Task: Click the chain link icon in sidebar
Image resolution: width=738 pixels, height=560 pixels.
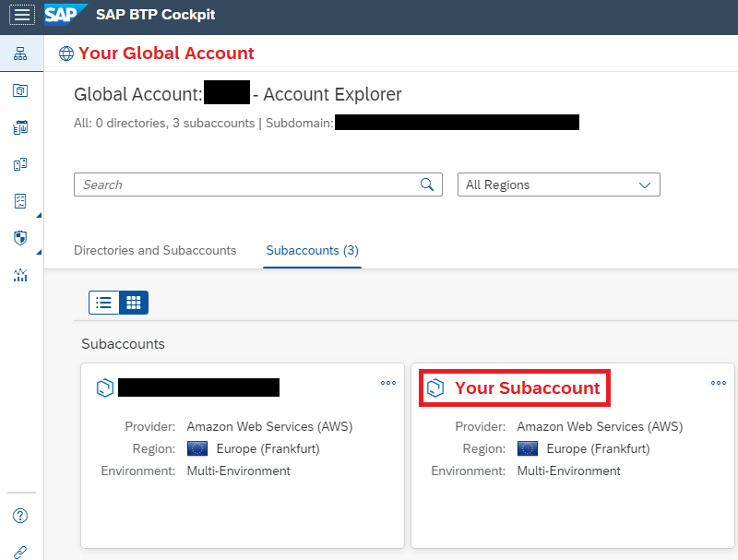Action: [x=20, y=552]
